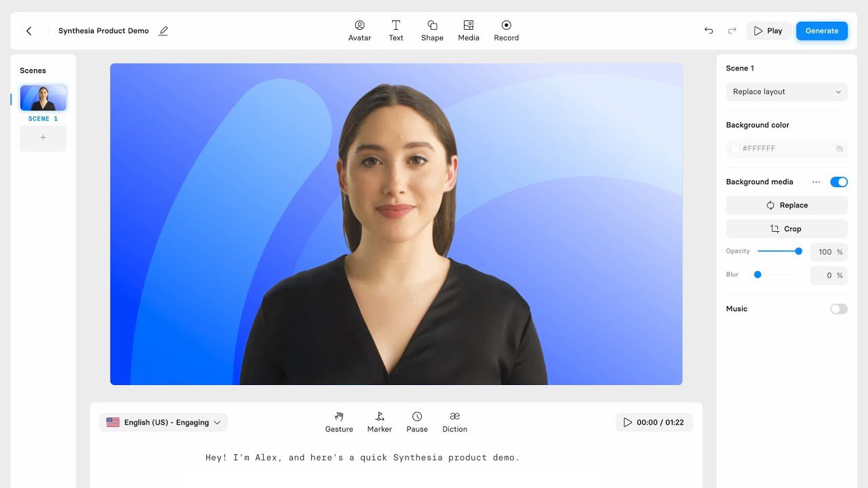Viewport: 868px width, 488px height.
Task: Select the Scene 1 thumbnail
Action: [43, 98]
